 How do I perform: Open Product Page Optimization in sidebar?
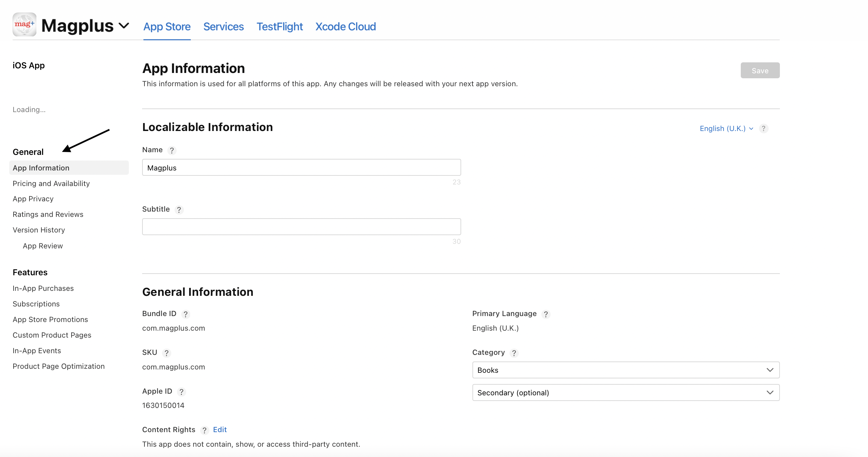pos(59,366)
